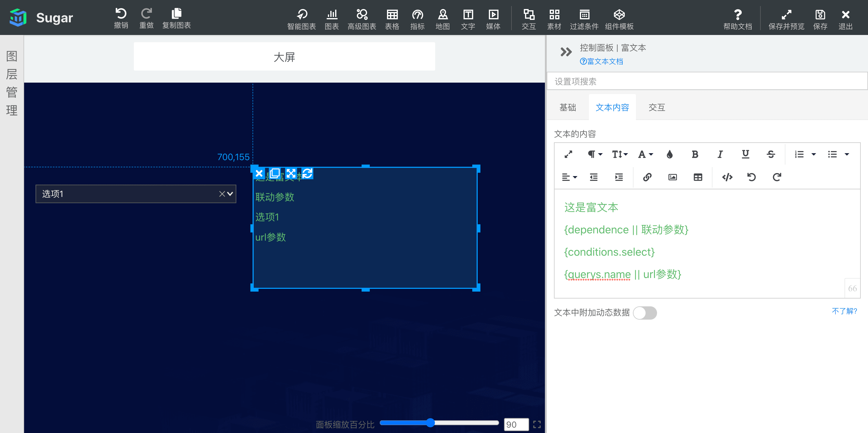Toggle italic formatting in editor

(720, 154)
